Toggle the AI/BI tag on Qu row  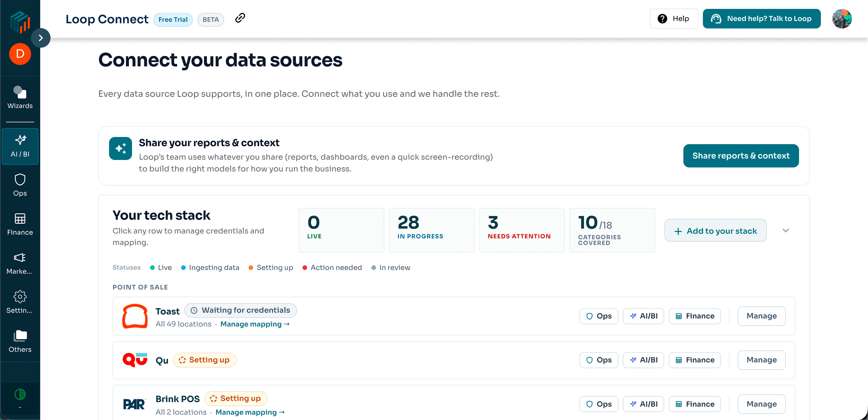tap(643, 360)
